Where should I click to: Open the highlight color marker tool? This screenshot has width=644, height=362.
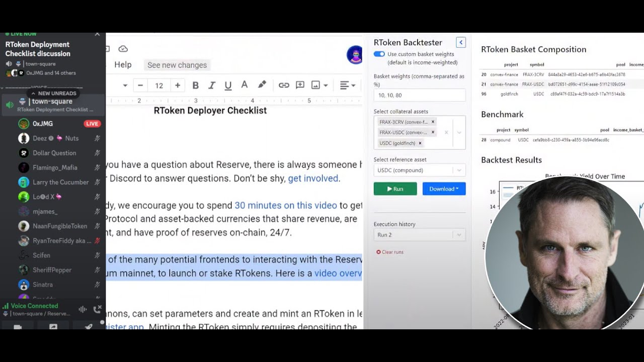262,85
